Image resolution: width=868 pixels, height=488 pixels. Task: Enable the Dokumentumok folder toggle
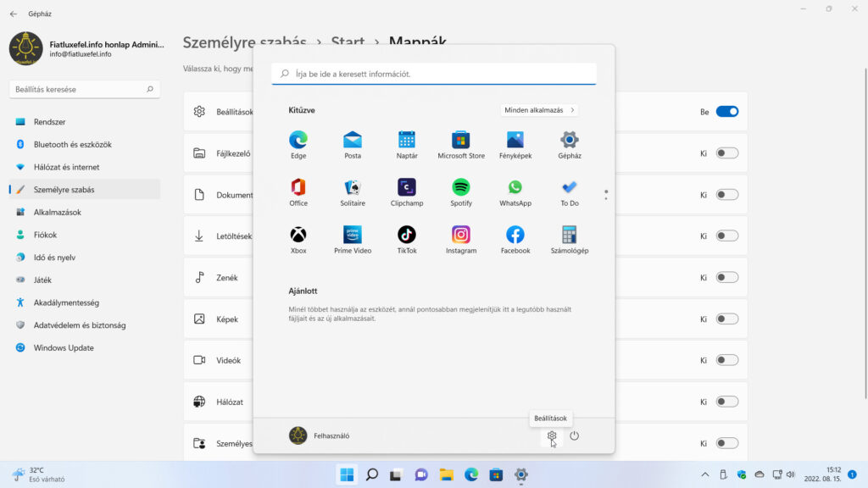(726, 194)
